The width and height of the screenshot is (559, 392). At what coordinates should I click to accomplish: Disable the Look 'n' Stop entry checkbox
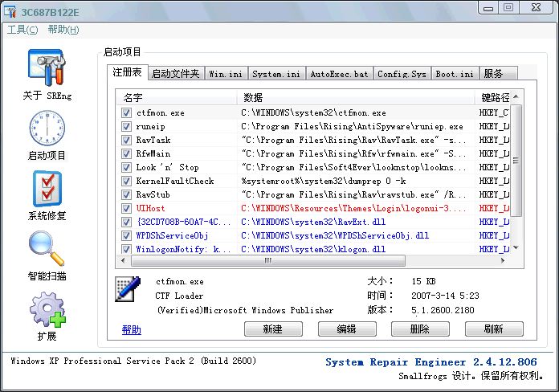[126, 167]
